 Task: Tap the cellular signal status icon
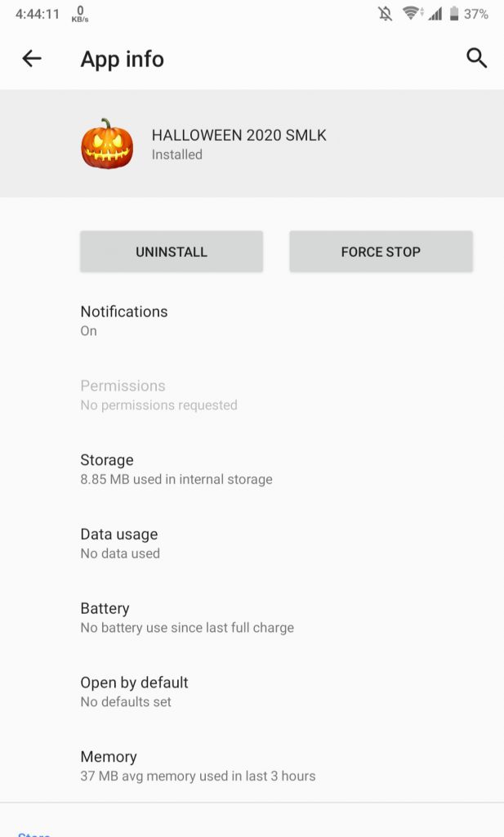coord(435,14)
